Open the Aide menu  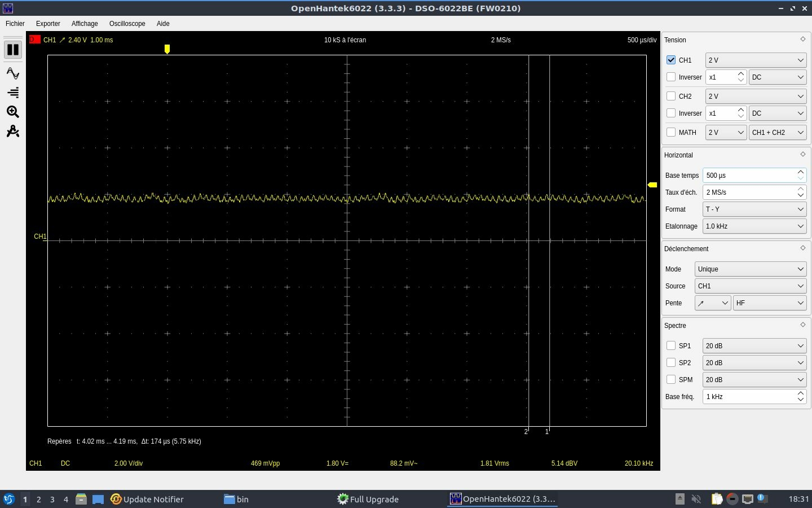coord(163,24)
